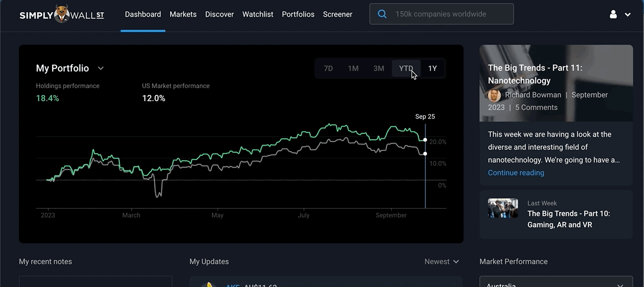Expand the Australia market dropdown

(556, 282)
